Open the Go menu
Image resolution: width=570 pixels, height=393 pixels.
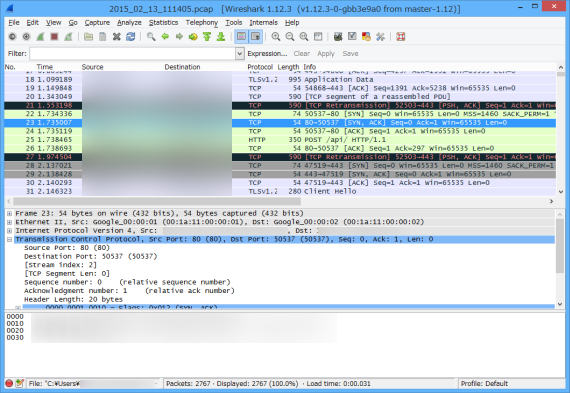73,23
